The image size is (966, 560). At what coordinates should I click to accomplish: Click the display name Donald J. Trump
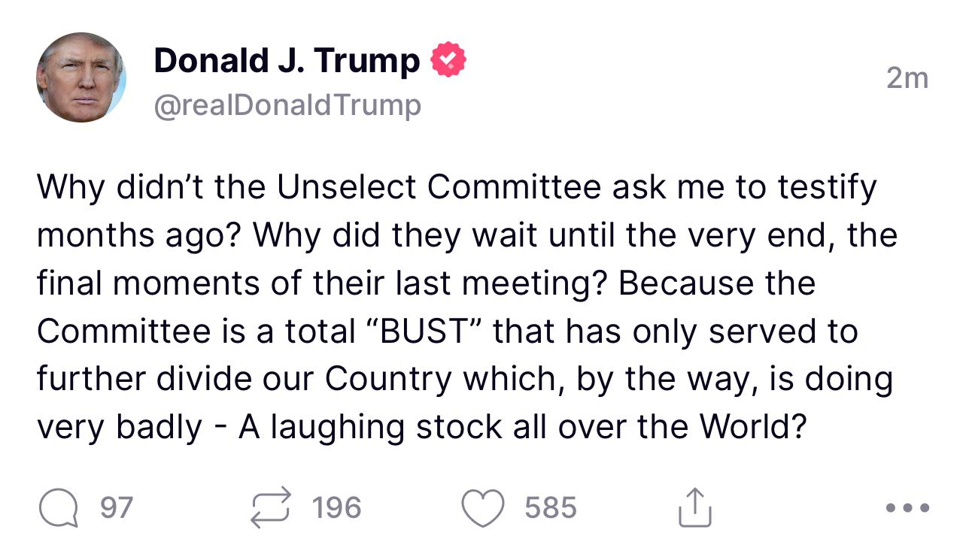pyautogui.click(x=287, y=61)
